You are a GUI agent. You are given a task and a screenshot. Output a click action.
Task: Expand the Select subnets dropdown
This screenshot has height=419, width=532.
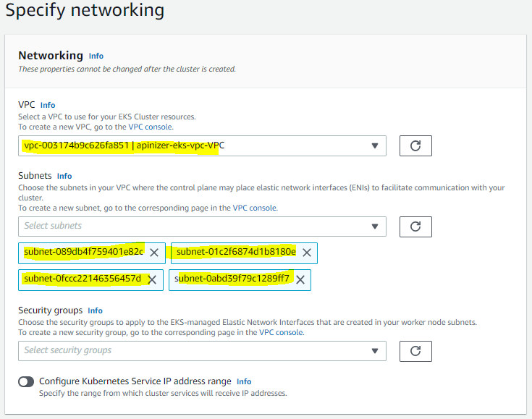[202, 226]
